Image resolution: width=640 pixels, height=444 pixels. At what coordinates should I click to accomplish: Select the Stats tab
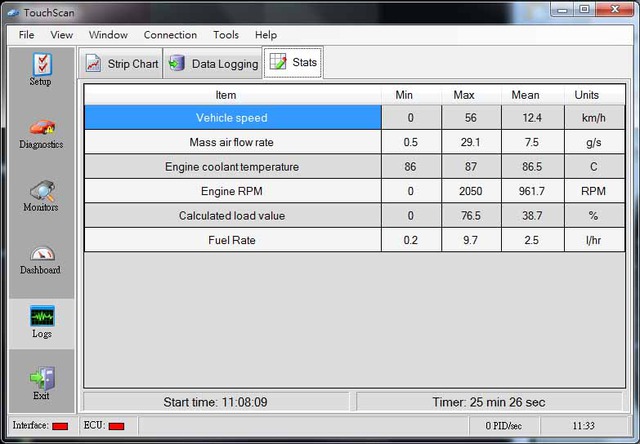pyautogui.click(x=293, y=62)
